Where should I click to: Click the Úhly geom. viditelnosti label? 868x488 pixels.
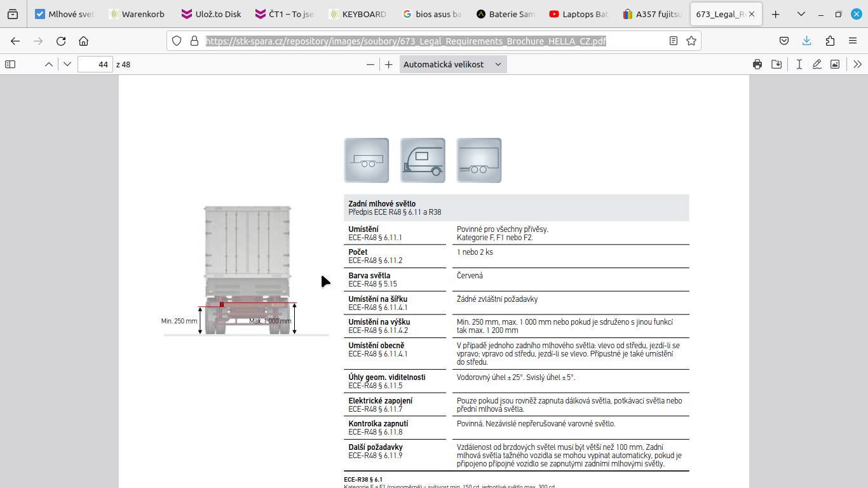387,377
